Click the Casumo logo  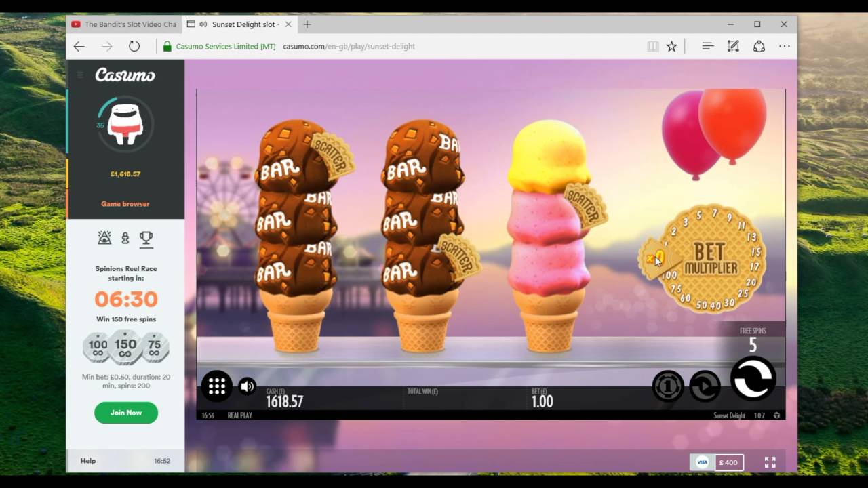(x=125, y=75)
